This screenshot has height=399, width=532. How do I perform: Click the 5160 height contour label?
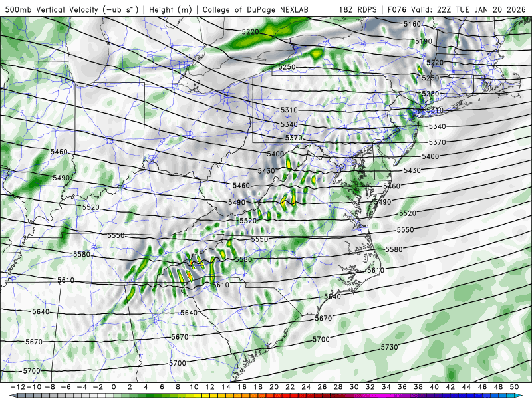(x=412, y=24)
